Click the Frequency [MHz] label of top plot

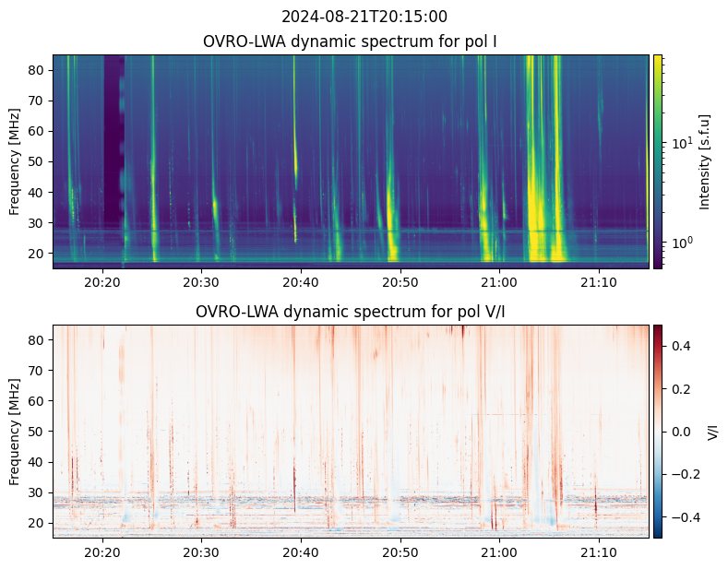point(15,161)
